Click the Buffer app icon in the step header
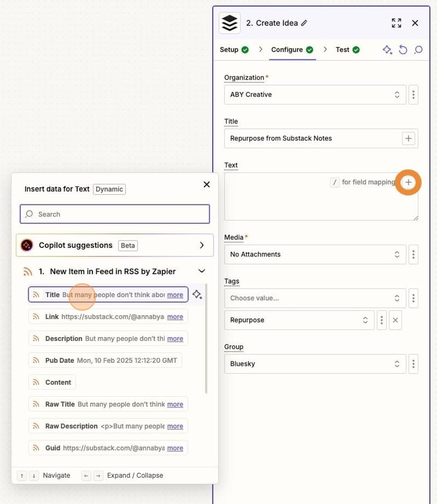Image resolution: width=437 pixels, height=504 pixels. coord(229,22)
